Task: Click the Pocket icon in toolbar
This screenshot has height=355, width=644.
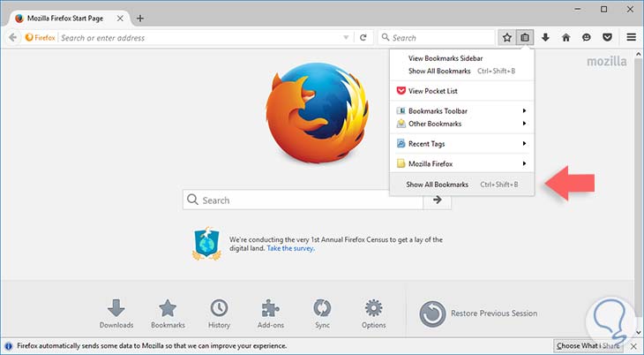Action: tap(607, 37)
